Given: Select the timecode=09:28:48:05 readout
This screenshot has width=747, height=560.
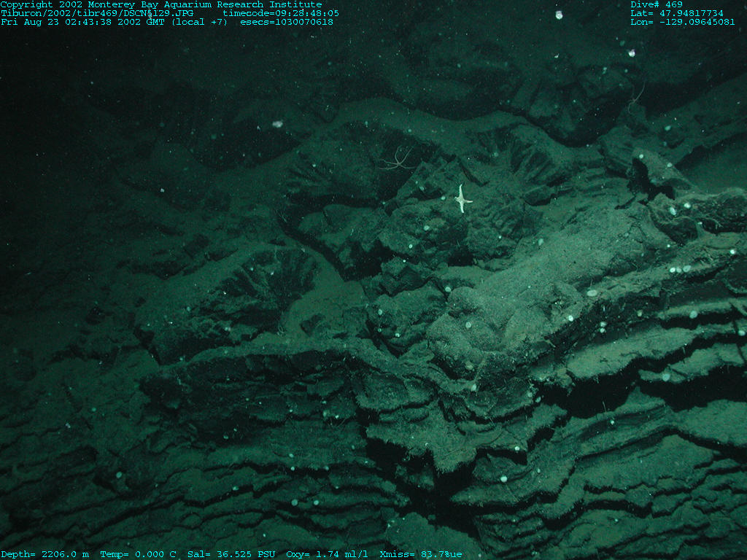Looking at the screenshot, I should coord(281,13).
